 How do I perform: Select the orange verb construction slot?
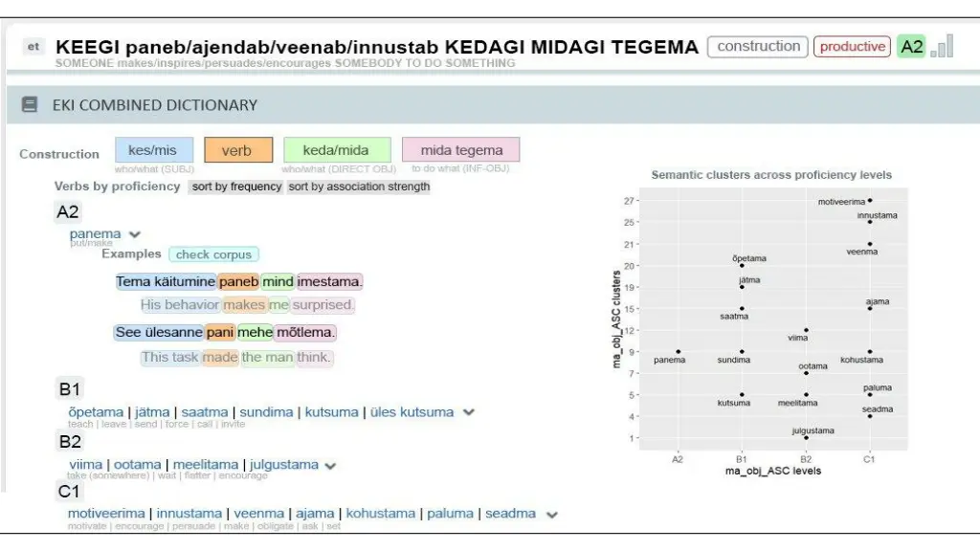coord(238,150)
